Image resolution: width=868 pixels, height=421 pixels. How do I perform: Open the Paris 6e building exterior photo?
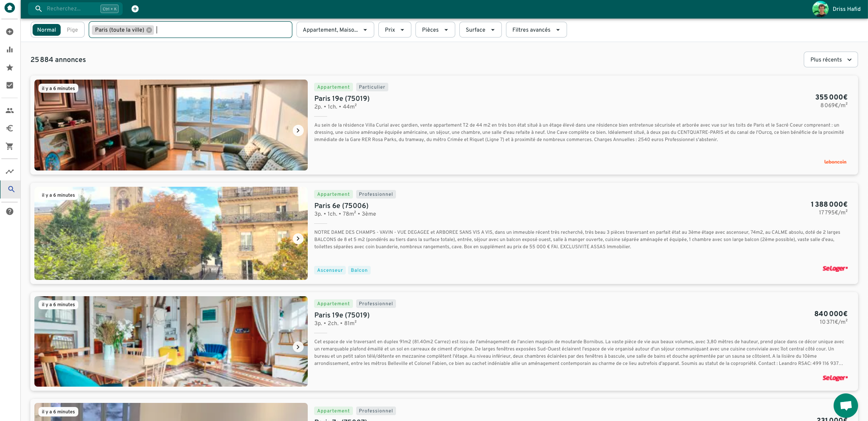171,233
